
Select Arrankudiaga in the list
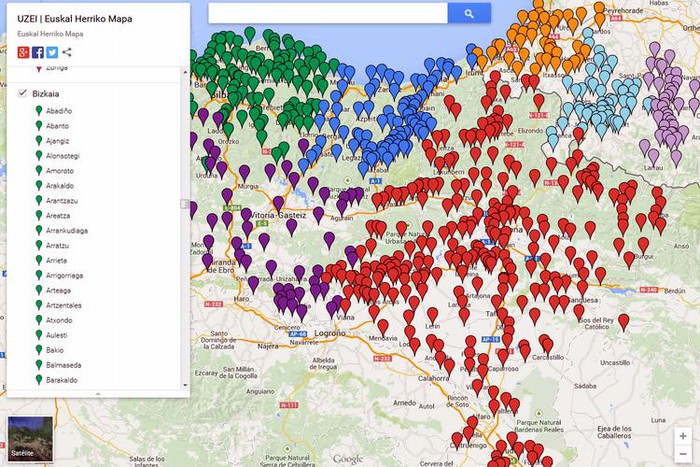(67, 230)
